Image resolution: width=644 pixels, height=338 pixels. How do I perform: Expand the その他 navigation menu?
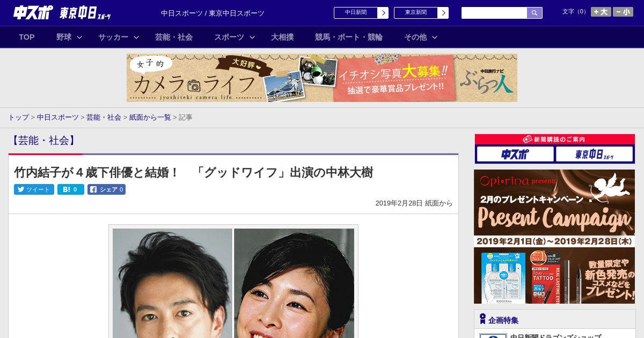tap(421, 37)
